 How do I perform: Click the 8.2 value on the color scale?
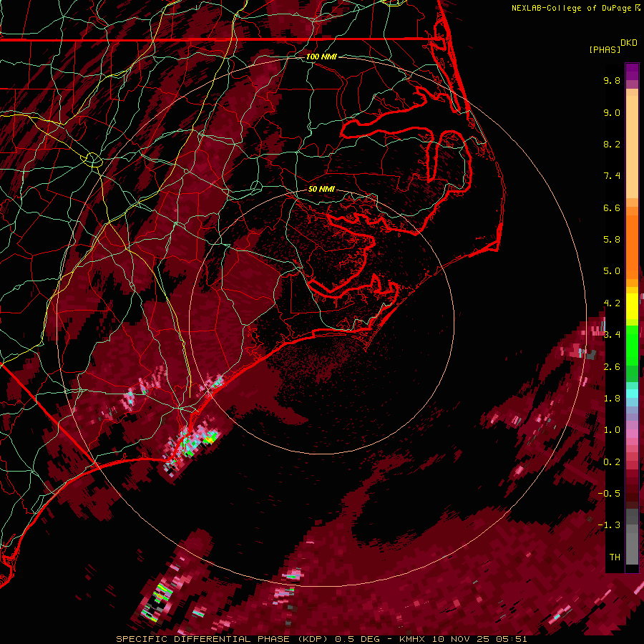[x=612, y=144]
